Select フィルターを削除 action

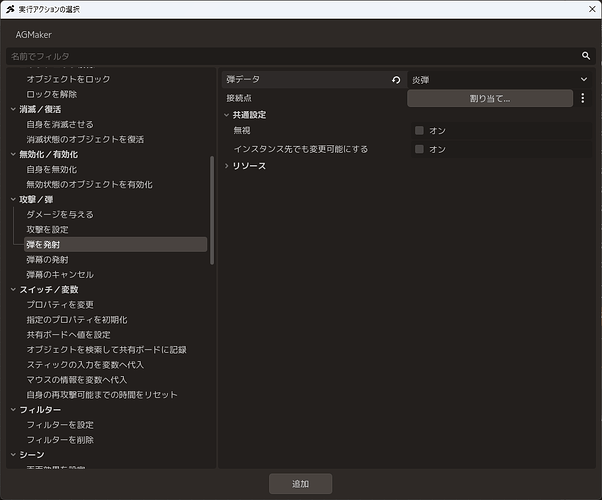point(60,440)
